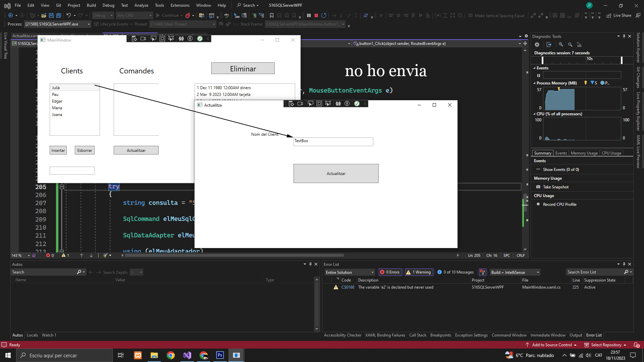Collapse the Process Memory graph section
644x362 pixels.
pyautogui.click(x=534, y=83)
